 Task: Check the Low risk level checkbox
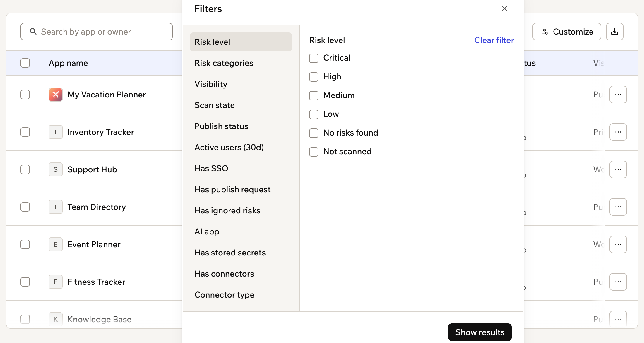pos(314,114)
